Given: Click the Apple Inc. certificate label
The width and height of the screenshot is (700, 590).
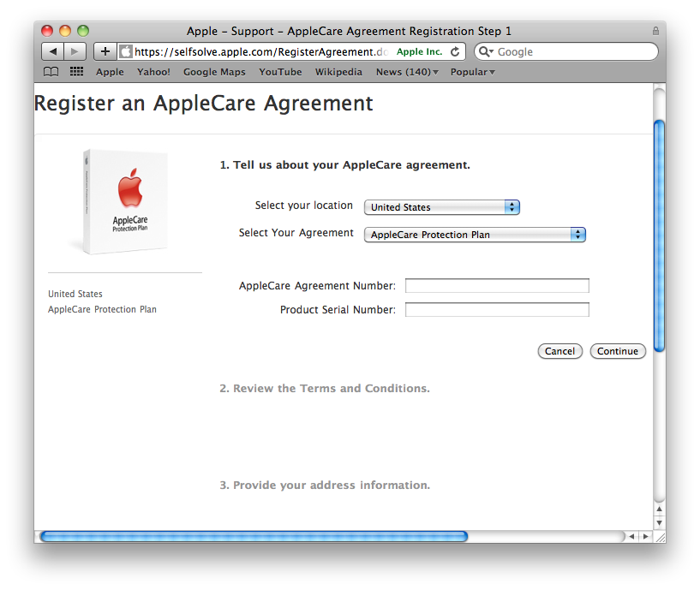Looking at the screenshot, I should pyautogui.click(x=419, y=51).
